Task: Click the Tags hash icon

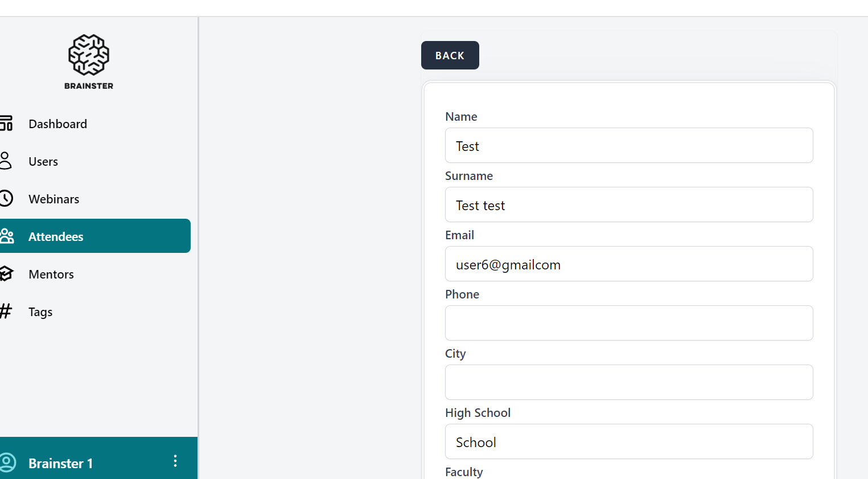Action: coord(6,311)
